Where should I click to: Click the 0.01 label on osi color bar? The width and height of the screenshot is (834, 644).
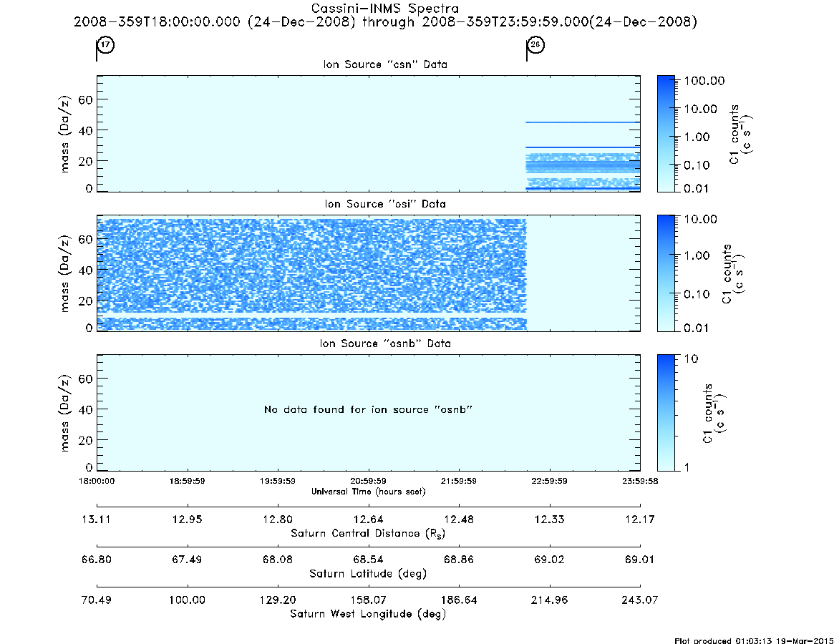[697, 328]
